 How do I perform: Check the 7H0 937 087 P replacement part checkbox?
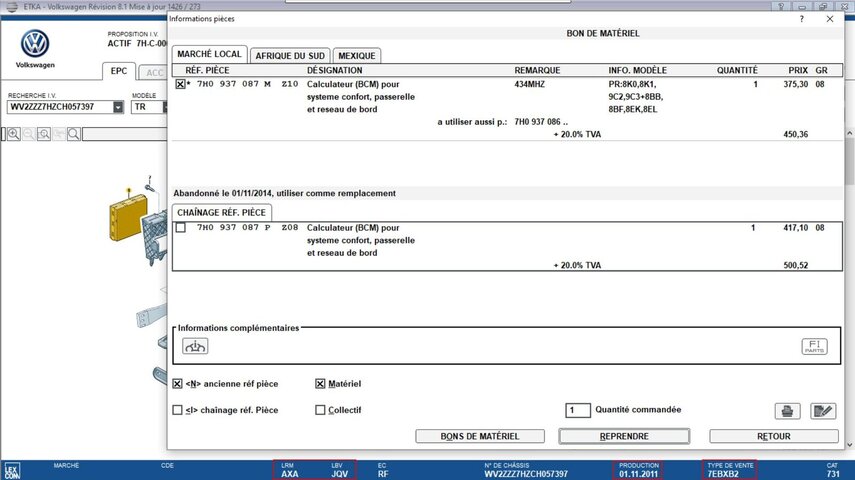(x=180, y=227)
